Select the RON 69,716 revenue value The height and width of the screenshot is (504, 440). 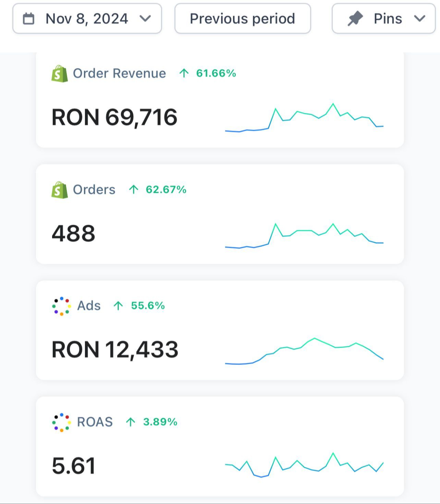coord(115,117)
